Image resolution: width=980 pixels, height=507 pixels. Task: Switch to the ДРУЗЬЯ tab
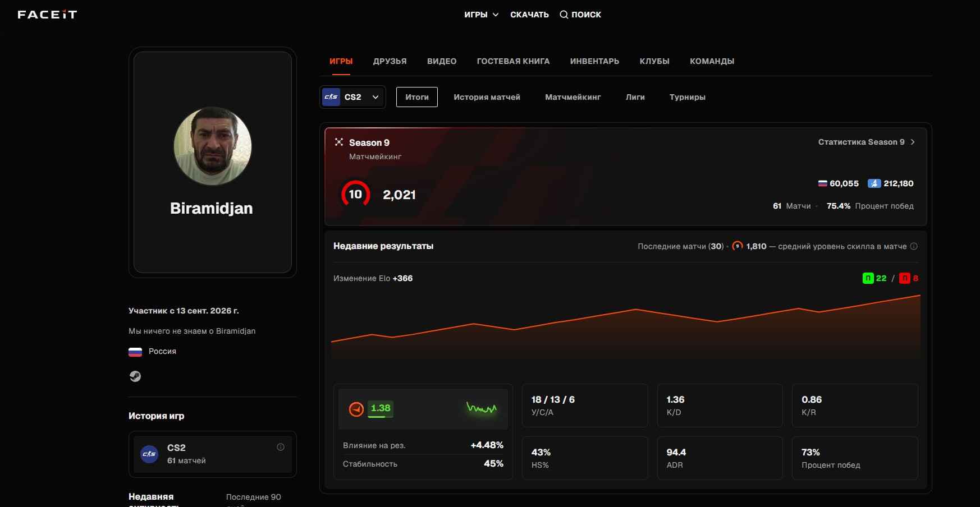[x=390, y=61]
